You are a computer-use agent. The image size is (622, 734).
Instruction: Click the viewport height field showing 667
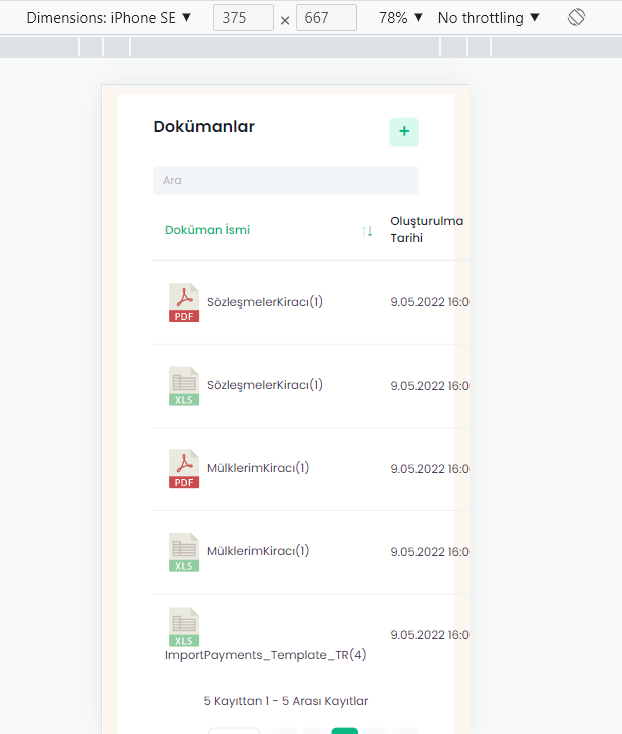click(x=326, y=18)
